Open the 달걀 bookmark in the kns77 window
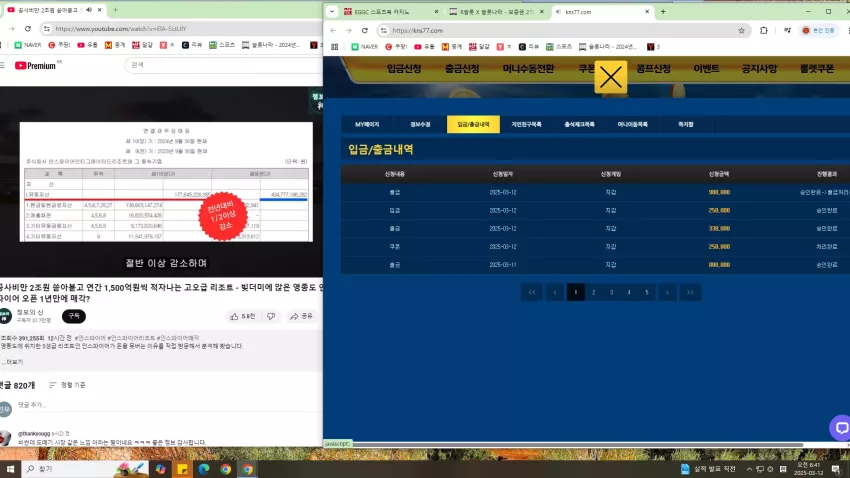The width and height of the screenshot is (850, 478). coord(479,47)
